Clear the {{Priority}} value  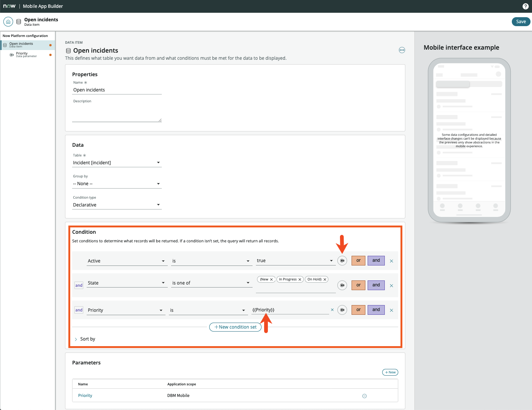click(332, 310)
